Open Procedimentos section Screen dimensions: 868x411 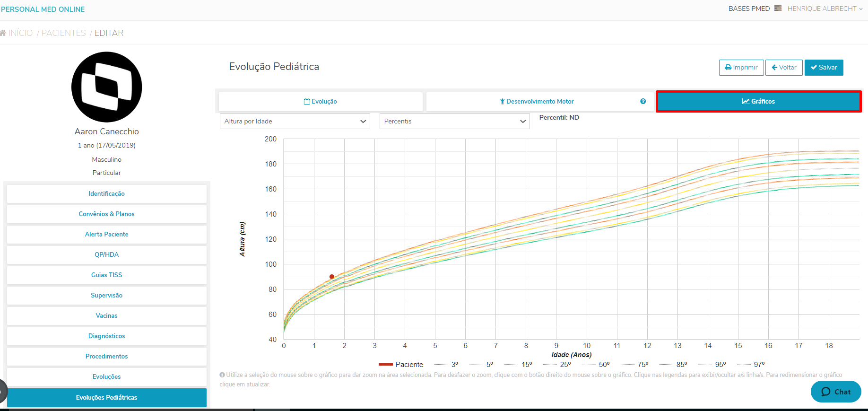[x=107, y=357]
